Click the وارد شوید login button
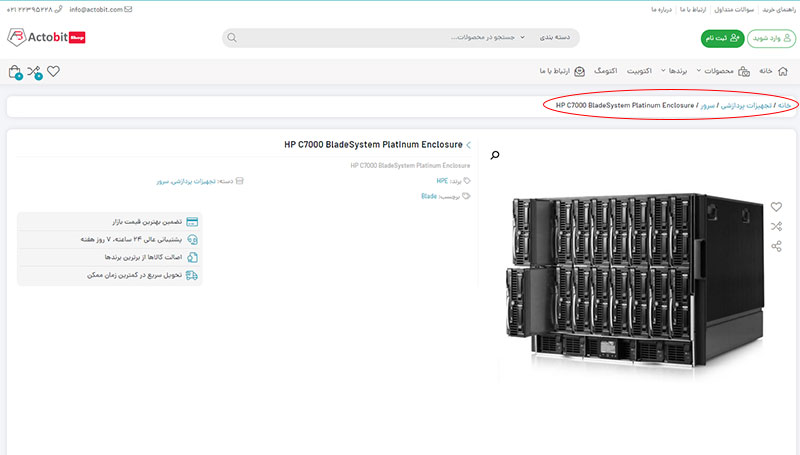The height and width of the screenshot is (455, 800). 771,38
